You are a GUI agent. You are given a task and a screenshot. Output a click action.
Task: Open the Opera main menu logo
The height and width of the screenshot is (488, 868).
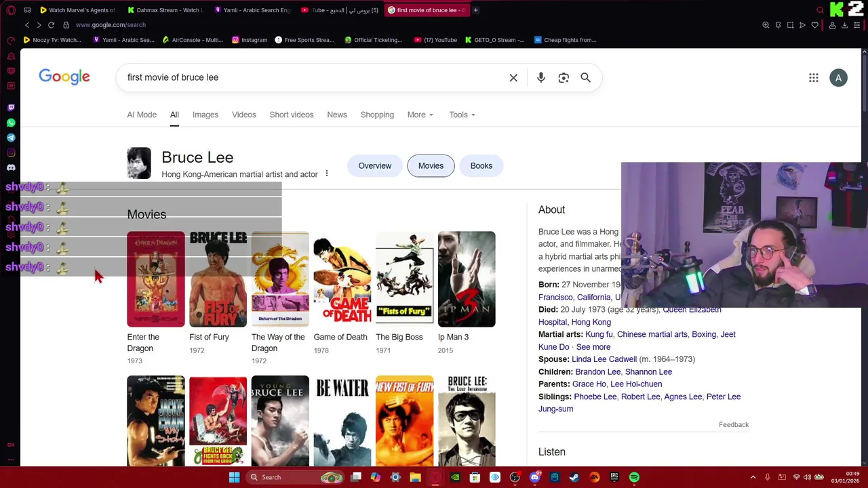coord(11,10)
